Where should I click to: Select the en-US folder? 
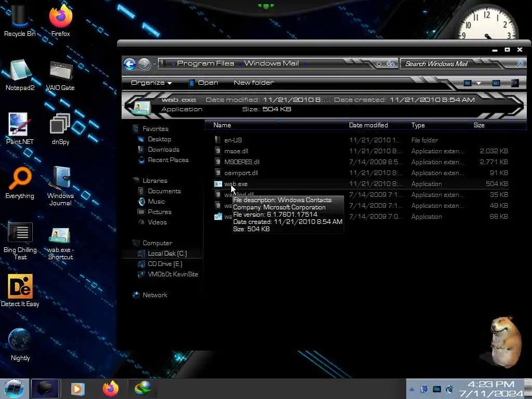tap(233, 140)
